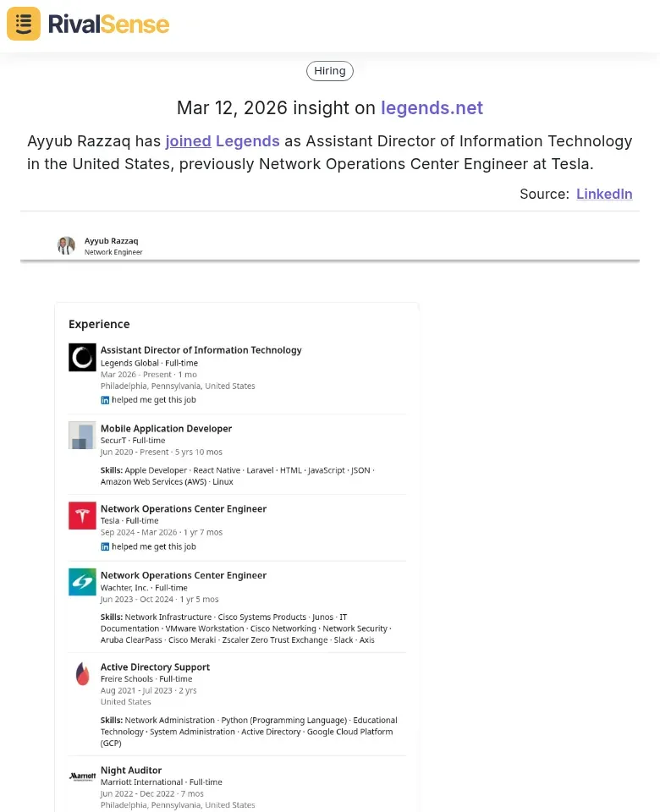Click the Active Directory Support title

[155, 667]
